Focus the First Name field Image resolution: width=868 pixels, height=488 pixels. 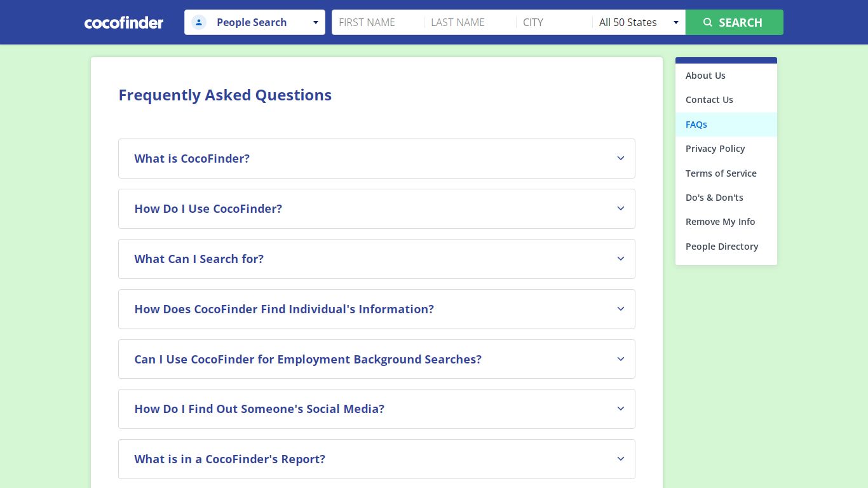point(378,22)
